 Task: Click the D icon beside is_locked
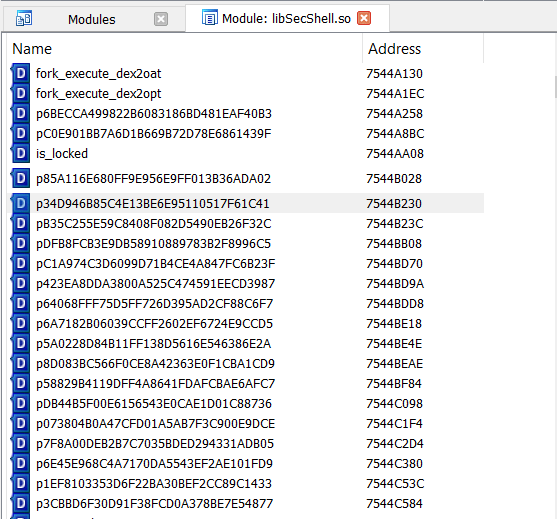20,153
